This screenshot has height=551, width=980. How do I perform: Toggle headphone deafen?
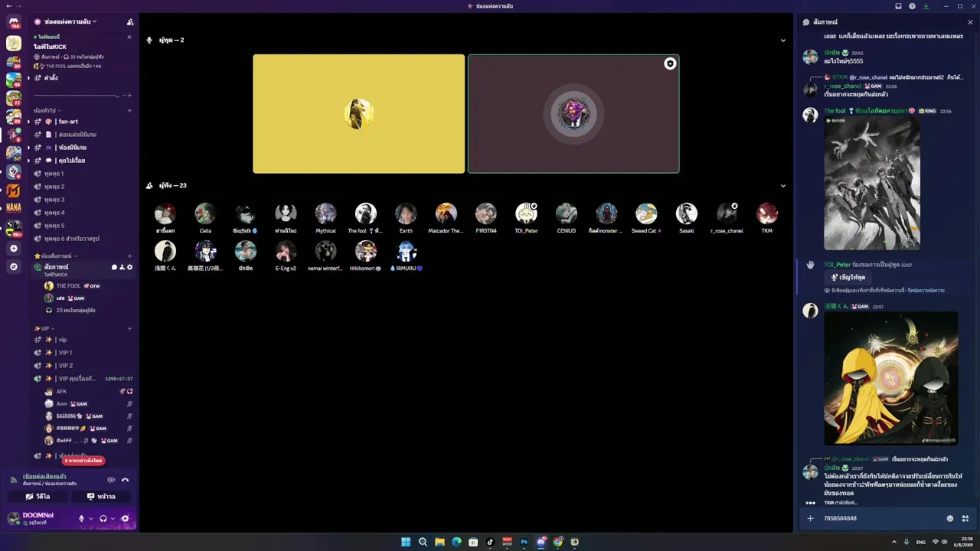pos(103,519)
